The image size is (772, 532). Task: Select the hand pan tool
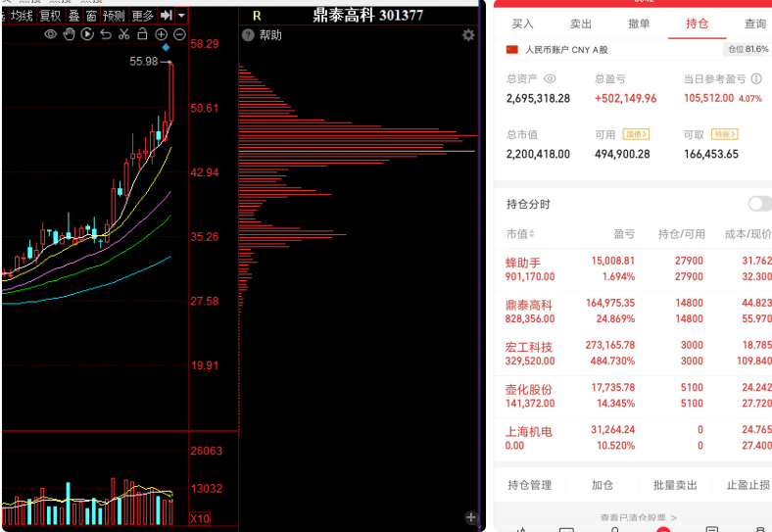point(69,34)
